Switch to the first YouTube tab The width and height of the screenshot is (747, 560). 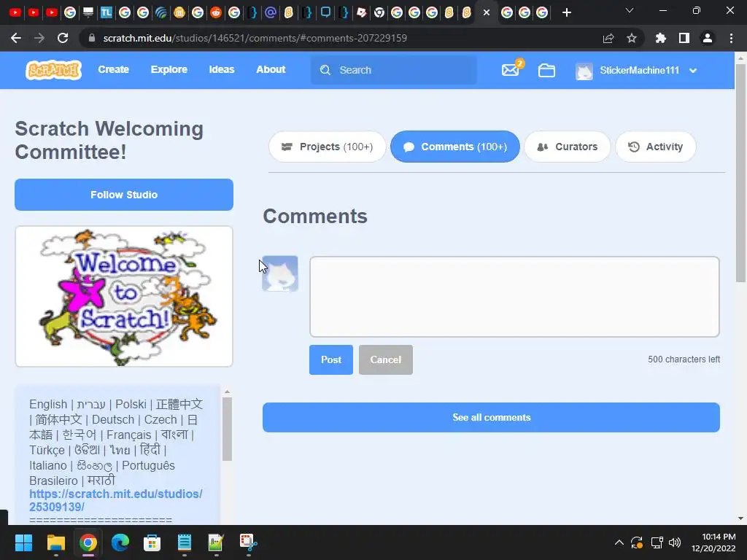tap(15, 12)
